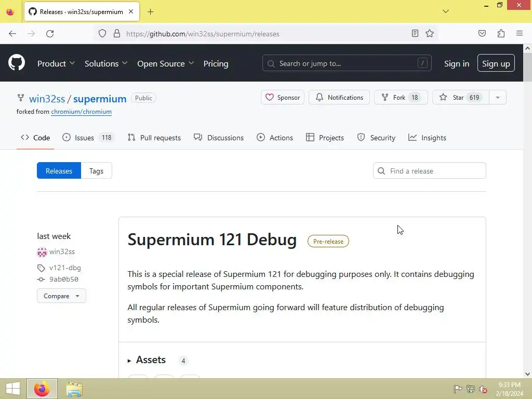Expand the Product navigation menu

tap(56, 63)
